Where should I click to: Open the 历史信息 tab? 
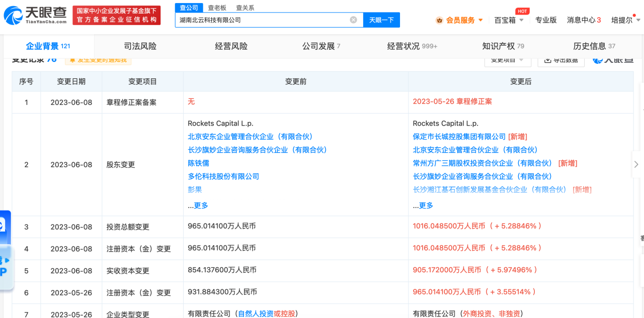pos(594,46)
